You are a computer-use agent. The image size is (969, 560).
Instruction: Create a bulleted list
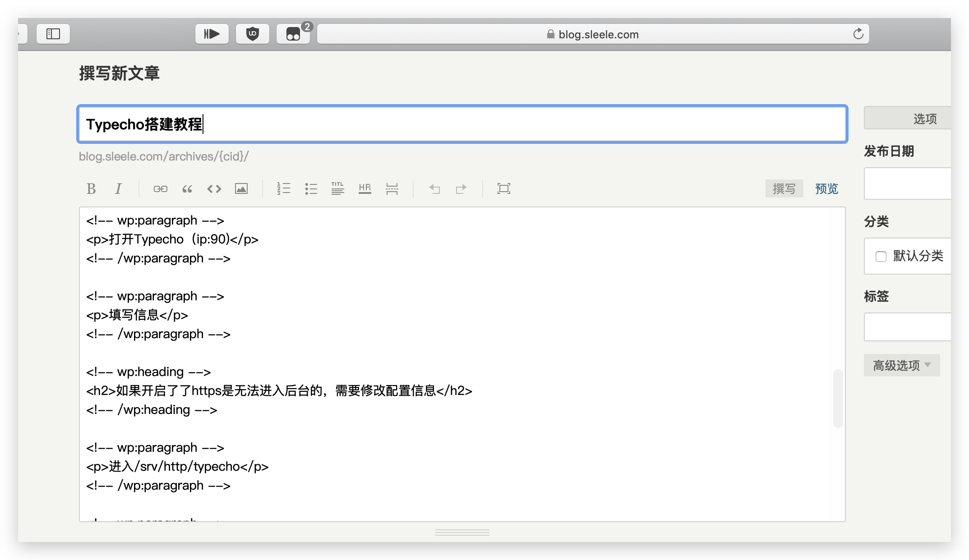[x=311, y=188]
